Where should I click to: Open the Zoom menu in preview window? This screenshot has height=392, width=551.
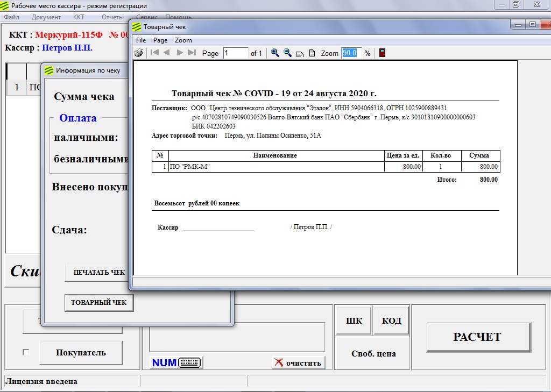(183, 40)
